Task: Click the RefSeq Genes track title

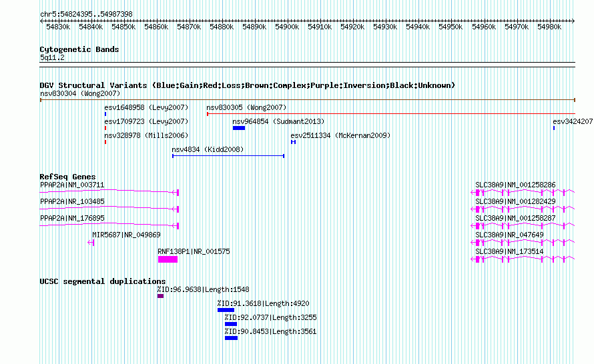Action: tap(67, 177)
